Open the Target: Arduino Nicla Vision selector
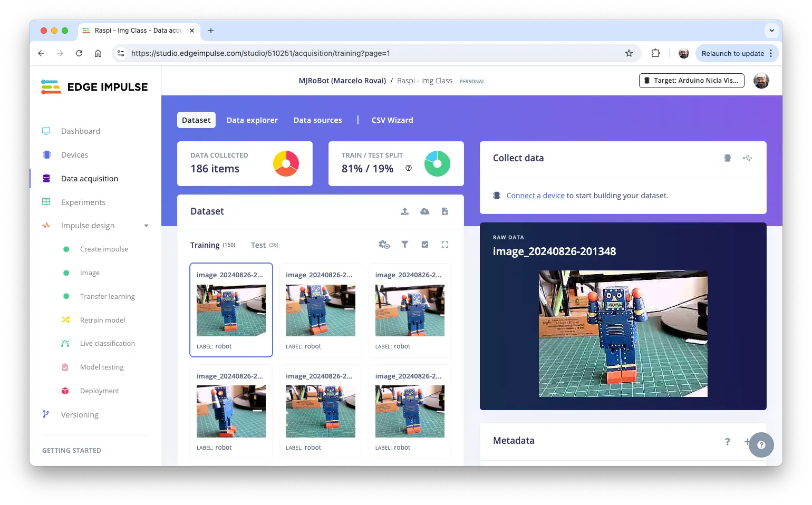 (x=691, y=81)
